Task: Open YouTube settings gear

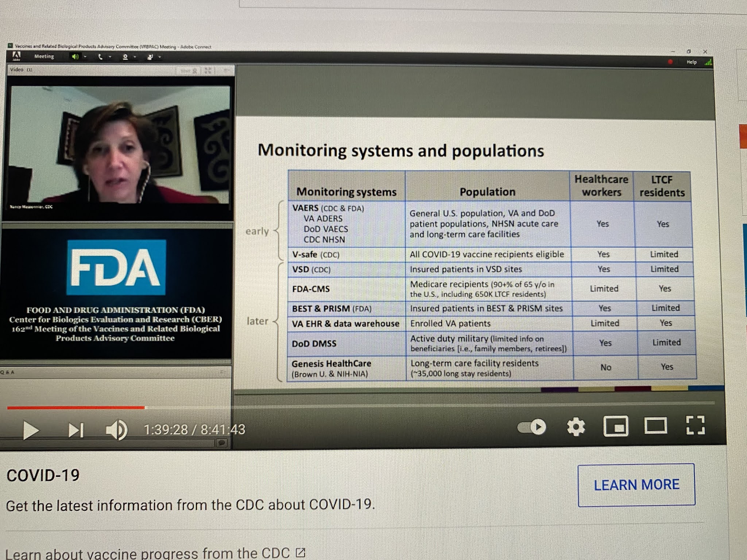Action: (576, 427)
